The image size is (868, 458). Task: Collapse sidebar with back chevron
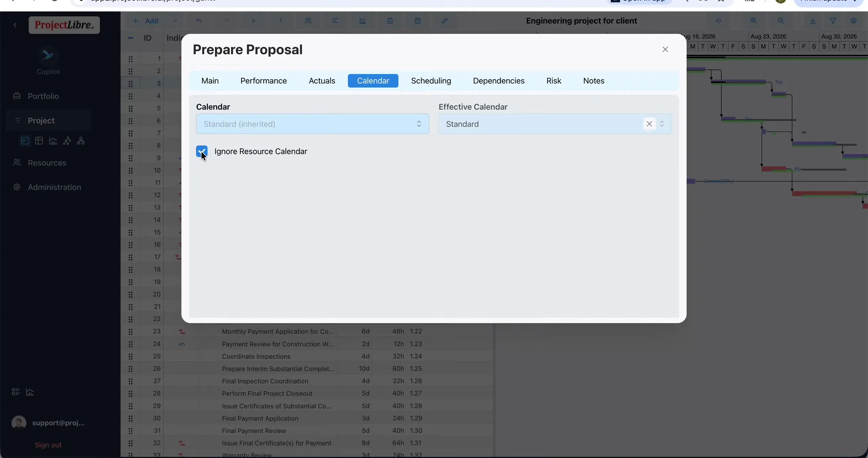15,25
